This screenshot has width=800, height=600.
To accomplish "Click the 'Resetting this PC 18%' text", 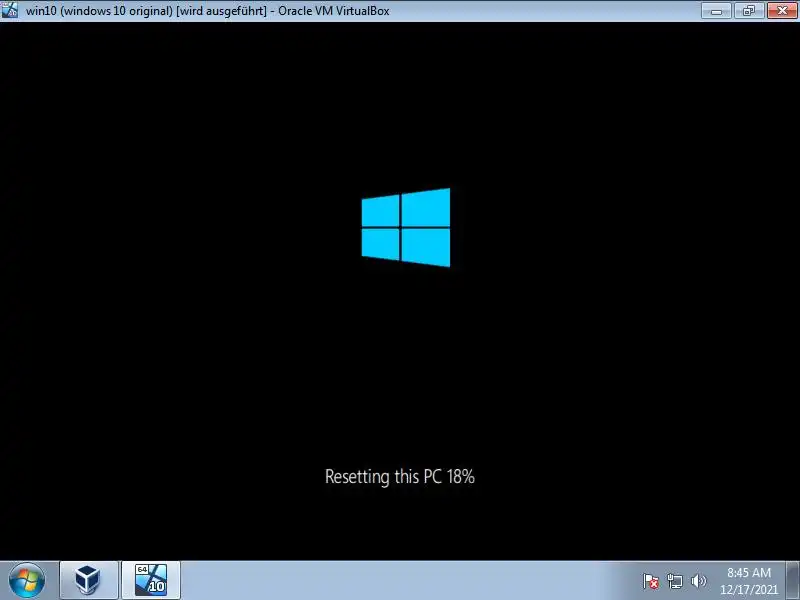I will point(400,477).
